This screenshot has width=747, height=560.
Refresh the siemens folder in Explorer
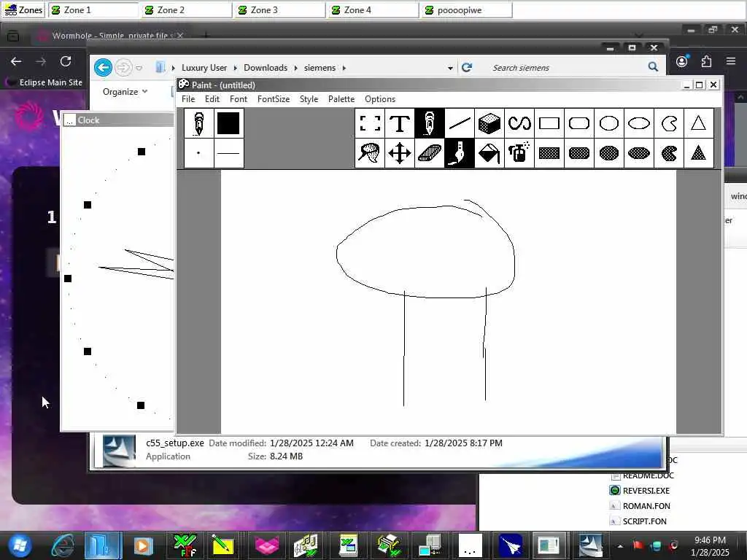click(x=467, y=68)
